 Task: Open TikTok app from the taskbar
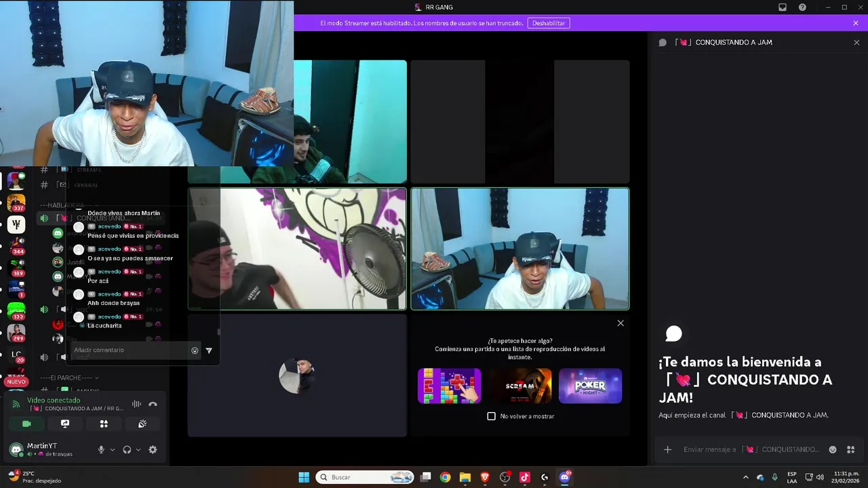(524, 477)
